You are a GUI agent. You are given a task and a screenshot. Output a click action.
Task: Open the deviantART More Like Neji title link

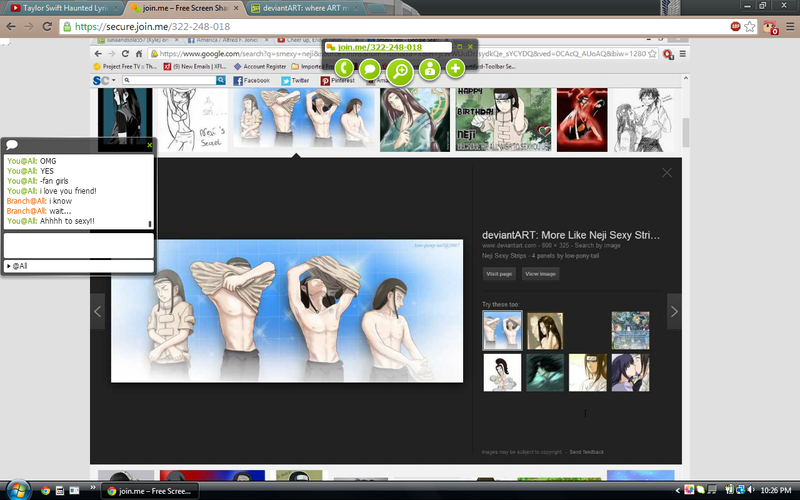571,235
